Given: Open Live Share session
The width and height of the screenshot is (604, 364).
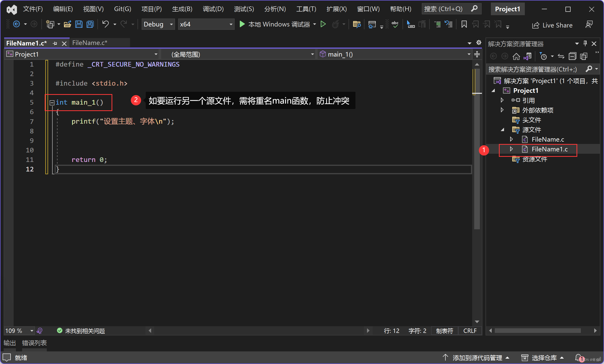Looking at the screenshot, I should click(552, 25).
